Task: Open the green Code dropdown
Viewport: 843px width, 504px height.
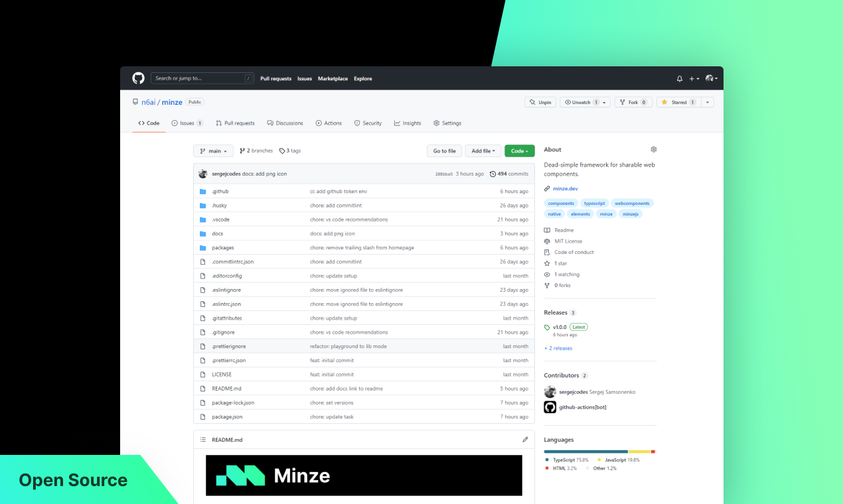Action: coord(520,151)
